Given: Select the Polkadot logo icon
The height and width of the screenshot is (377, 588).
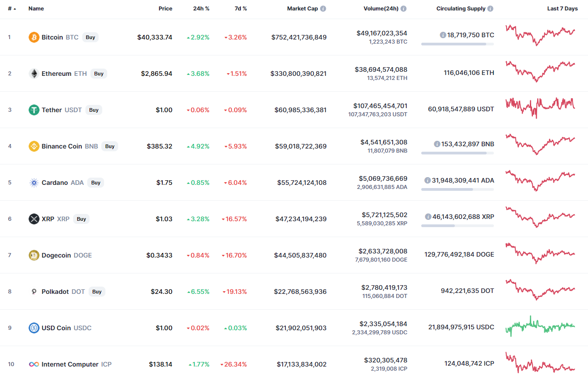Looking at the screenshot, I should point(34,292).
